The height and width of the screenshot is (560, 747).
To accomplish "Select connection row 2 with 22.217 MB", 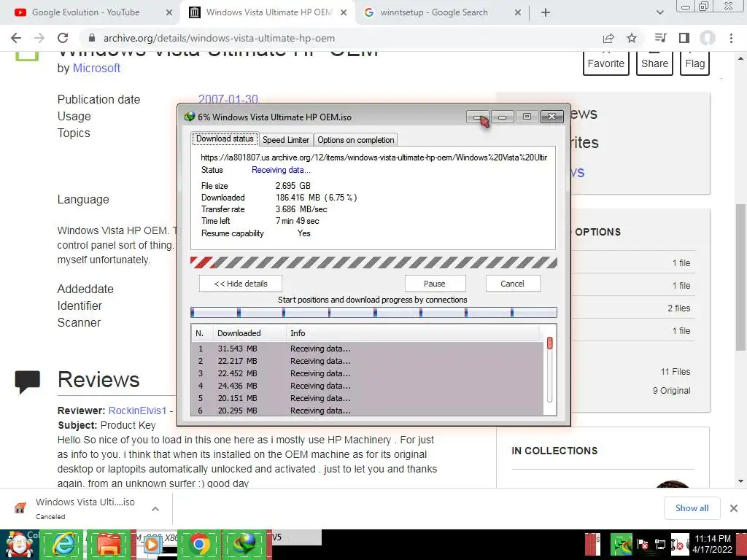I will click(368, 361).
